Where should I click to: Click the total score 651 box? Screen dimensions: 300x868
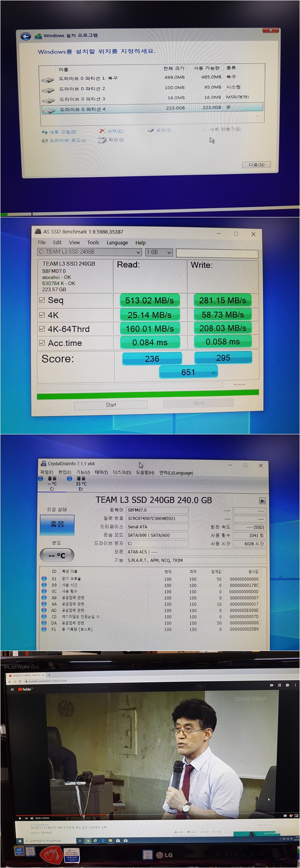coord(188,372)
